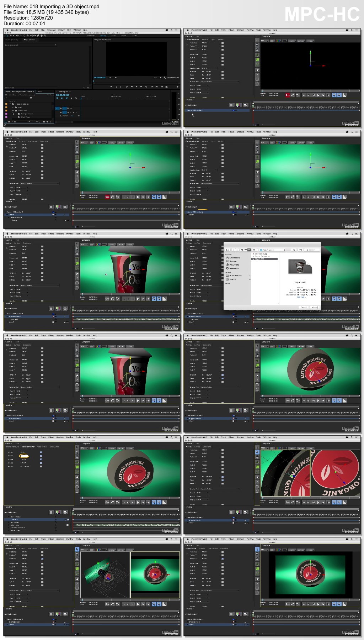Open the arrange-by dropdown in file dialog toolbar
The height and width of the screenshot is (640, 364).
[x=255, y=250]
